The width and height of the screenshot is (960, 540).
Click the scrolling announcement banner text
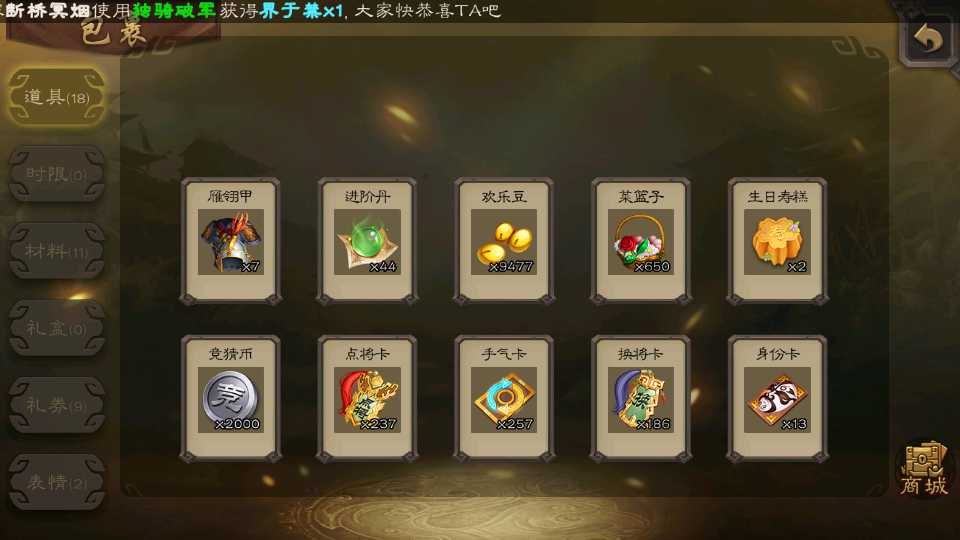click(250, 10)
